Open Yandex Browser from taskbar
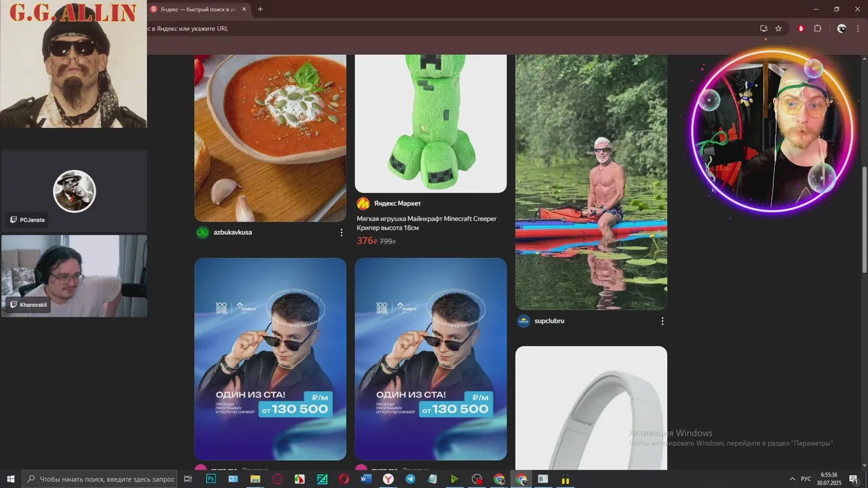The height and width of the screenshot is (488, 868). point(388,479)
